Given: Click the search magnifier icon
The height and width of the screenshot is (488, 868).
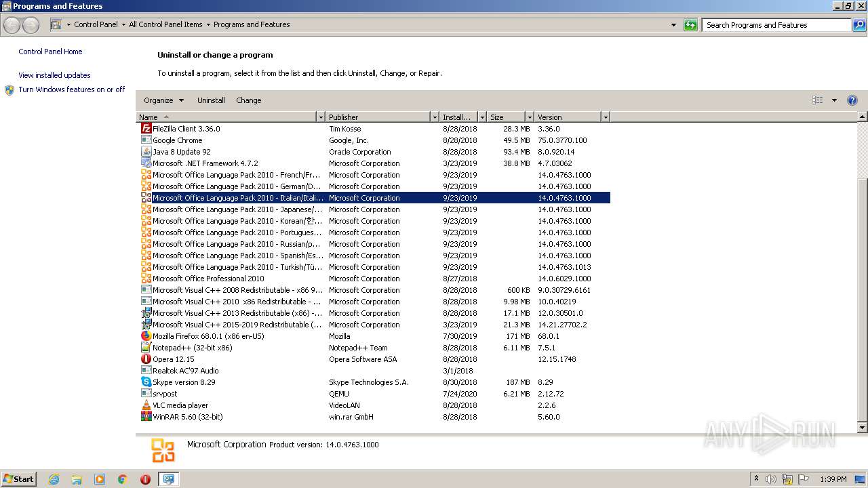Looking at the screenshot, I should (859, 25).
